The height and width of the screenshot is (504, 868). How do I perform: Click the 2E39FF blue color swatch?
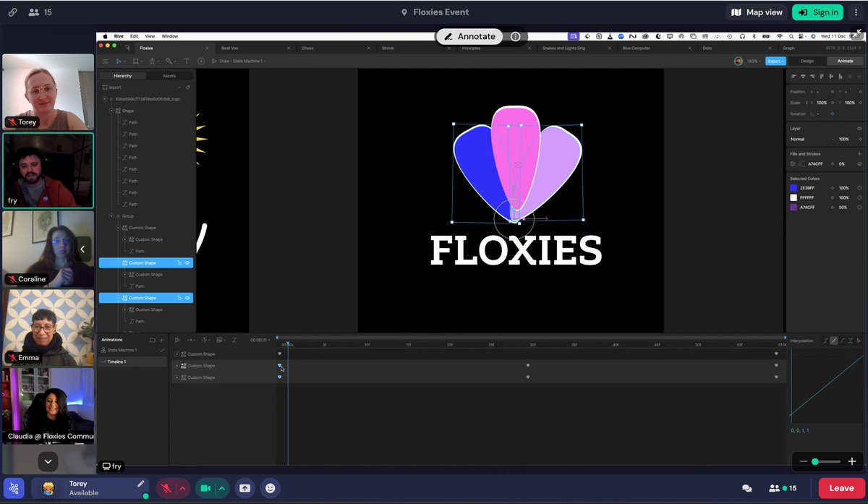tap(793, 188)
